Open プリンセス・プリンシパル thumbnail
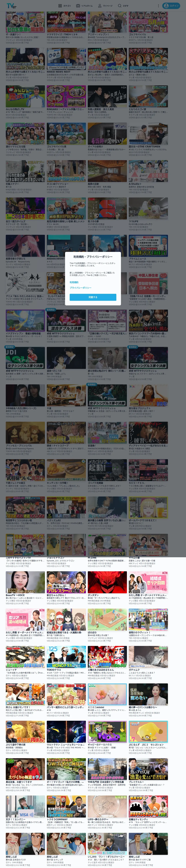186x868 pixels. pos(25,433)
